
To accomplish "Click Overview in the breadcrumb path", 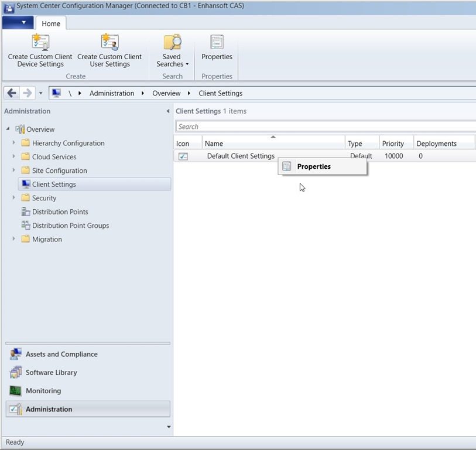I will point(166,93).
